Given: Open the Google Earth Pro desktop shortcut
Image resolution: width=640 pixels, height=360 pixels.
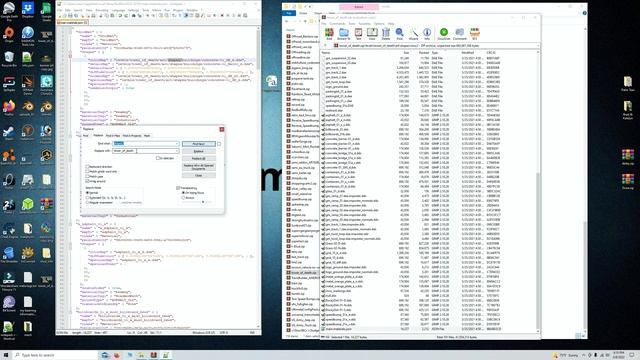Looking at the screenshot, I should coord(9,11).
